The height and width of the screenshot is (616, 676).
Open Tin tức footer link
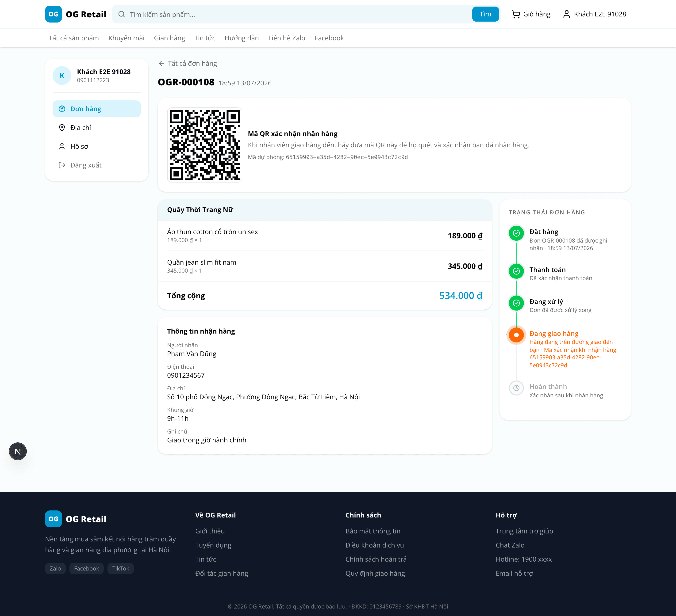pos(206,559)
